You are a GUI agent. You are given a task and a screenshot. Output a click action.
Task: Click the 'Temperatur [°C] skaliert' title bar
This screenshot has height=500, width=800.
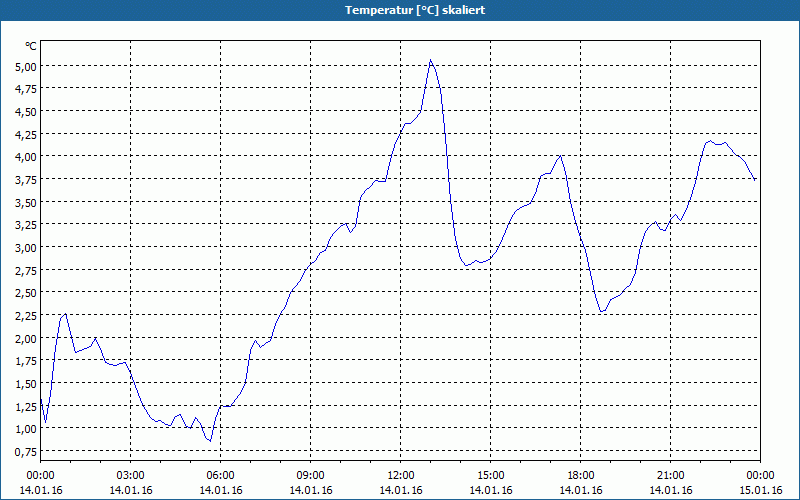pyautogui.click(x=400, y=10)
